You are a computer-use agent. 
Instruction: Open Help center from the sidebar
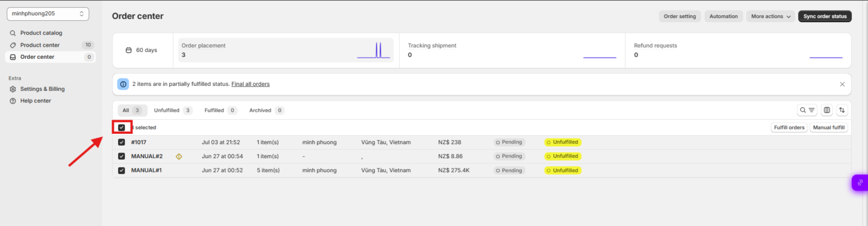[x=35, y=101]
